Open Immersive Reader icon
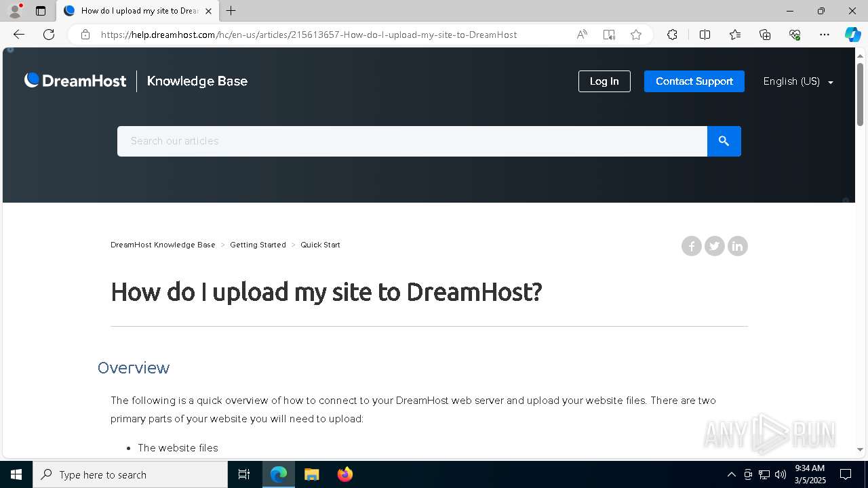Viewport: 868px width, 488px height. click(609, 35)
